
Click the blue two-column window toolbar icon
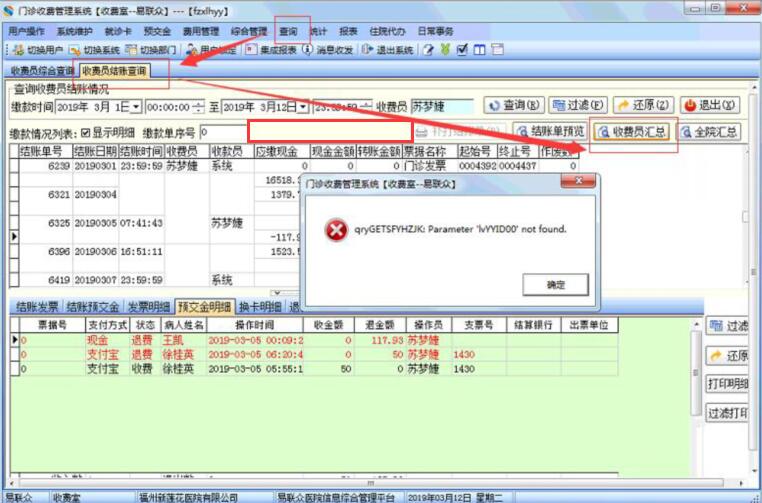[x=479, y=50]
